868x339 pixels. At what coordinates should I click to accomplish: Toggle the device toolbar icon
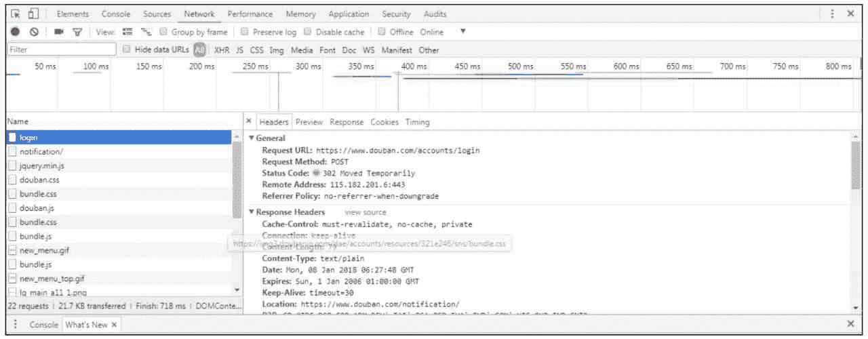(x=33, y=14)
